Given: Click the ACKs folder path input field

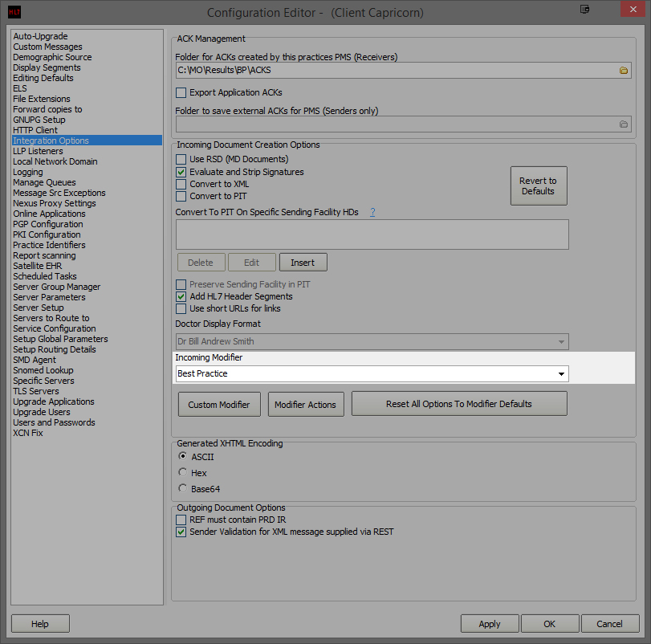Looking at the screenshot, I should tap(393, 71).
